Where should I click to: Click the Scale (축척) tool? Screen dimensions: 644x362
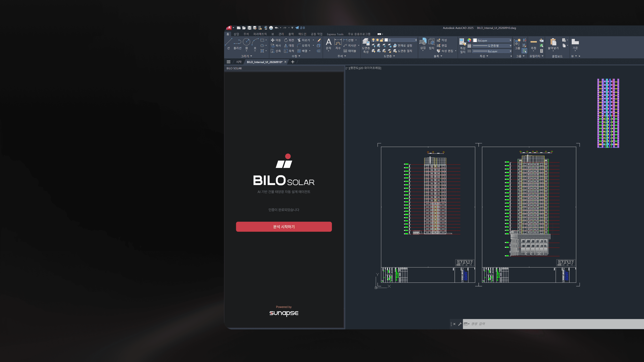(x=289, y=51)
